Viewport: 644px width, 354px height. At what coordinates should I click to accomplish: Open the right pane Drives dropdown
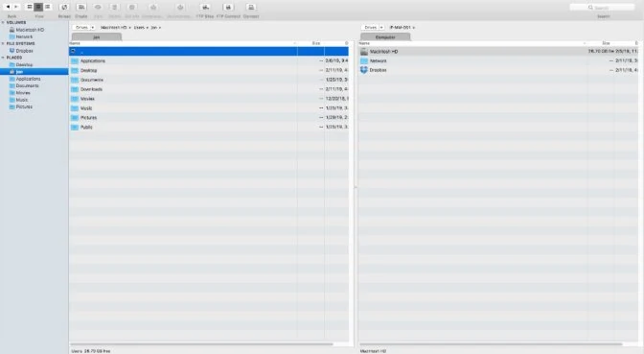pyautogui.click(x=373, y=28)
